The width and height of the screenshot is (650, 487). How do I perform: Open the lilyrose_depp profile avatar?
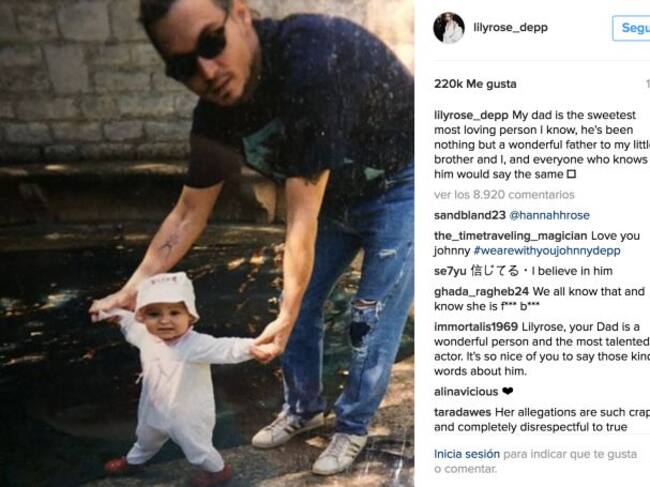tap(449, 28)
